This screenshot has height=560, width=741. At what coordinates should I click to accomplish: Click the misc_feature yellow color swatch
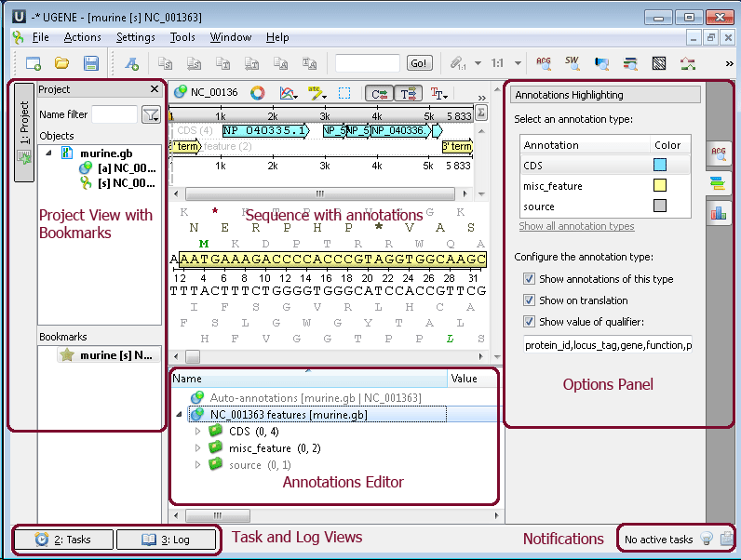660,185
